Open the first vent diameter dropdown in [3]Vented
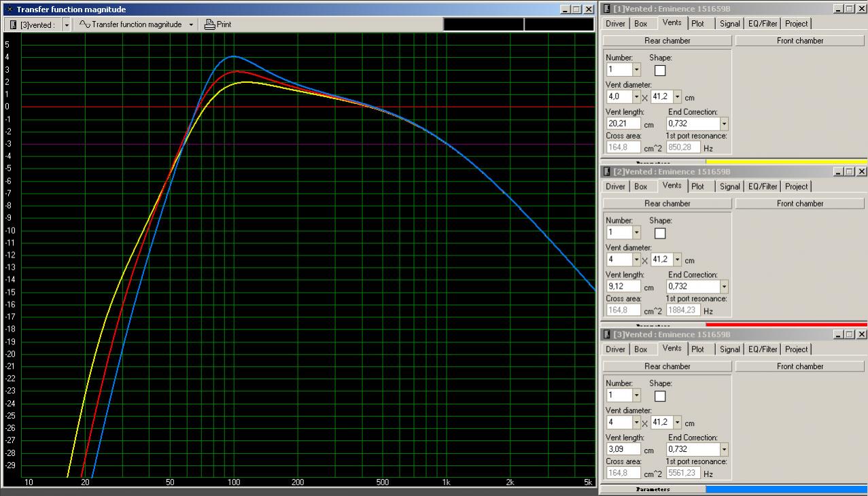The image size is (868, 496). 636,423
